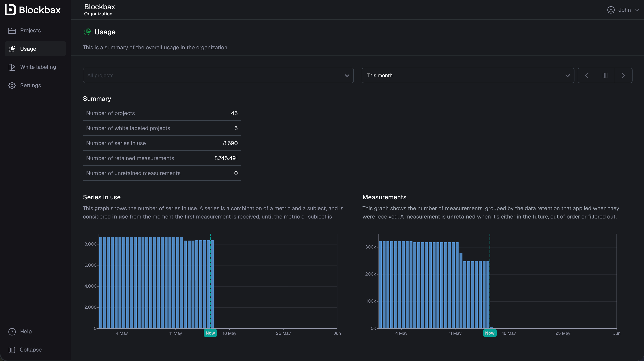Open the This month period dropdown
The height and width of the screenshot is (361, 644).
pos(468,75)
